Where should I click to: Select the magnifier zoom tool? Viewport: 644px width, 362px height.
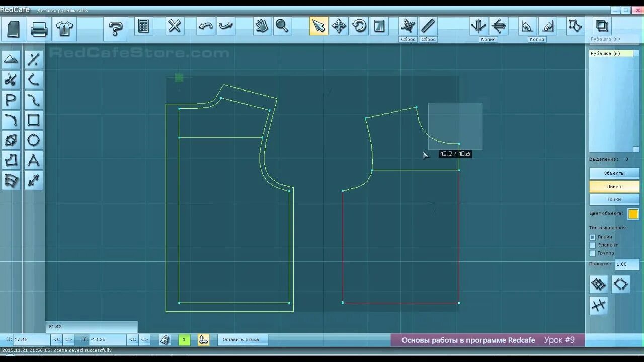pyautogui.click(x=282, y=26)
